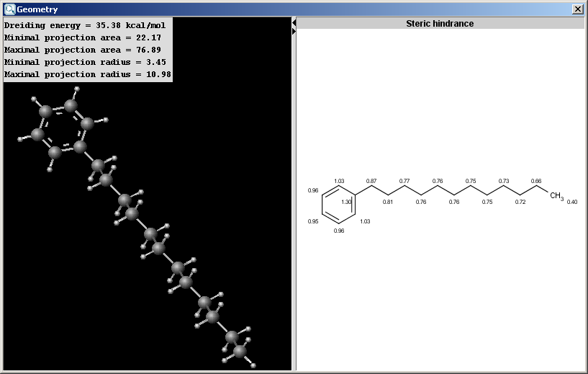
Task: Close the Geometry window
Action: 577,9
